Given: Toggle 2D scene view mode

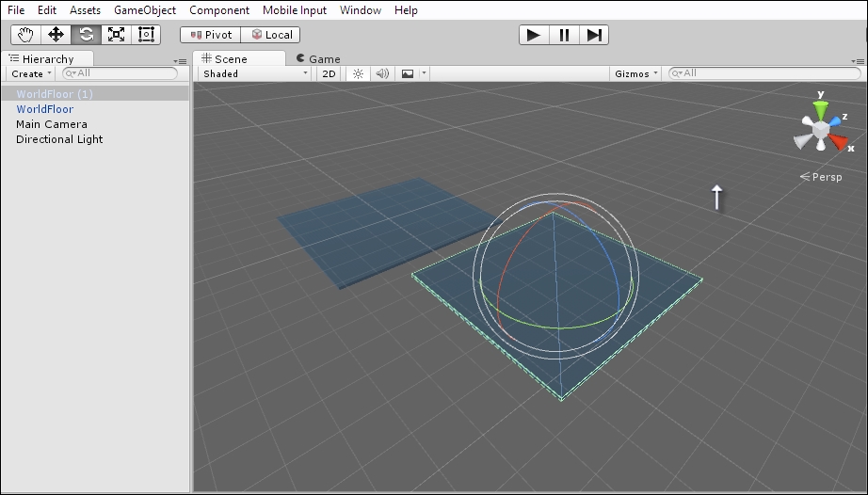Looking at the screenshot, I should tap(329, 73).
